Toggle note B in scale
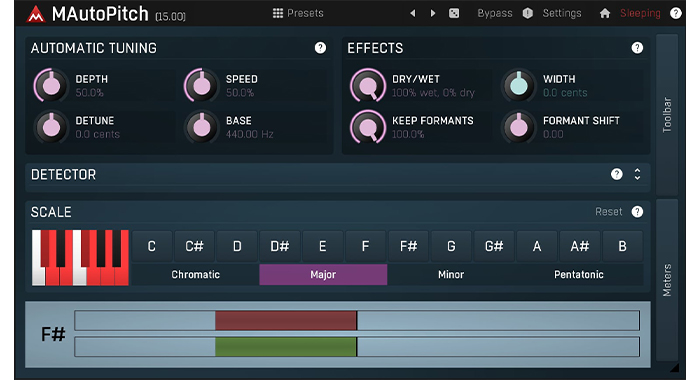Screen dimensions: 700x380 (x=622, y=246)
